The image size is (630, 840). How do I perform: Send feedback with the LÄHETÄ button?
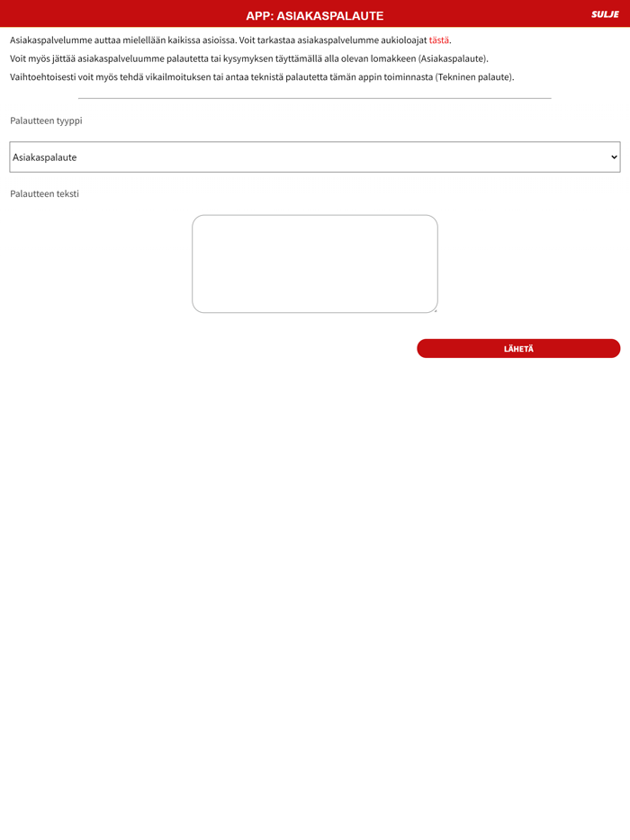pos(518,348)
